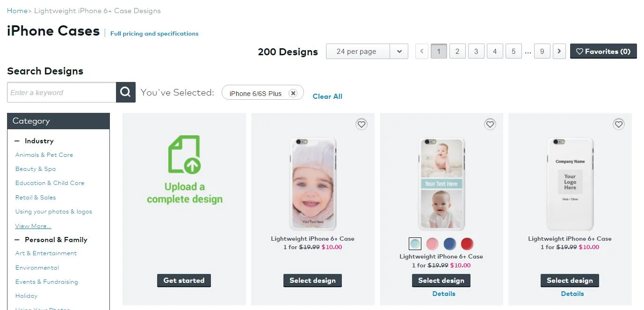Viewport: 644px width, 310px height.
Task: Choose the red color swatch
Action: (x=467, y=244)
